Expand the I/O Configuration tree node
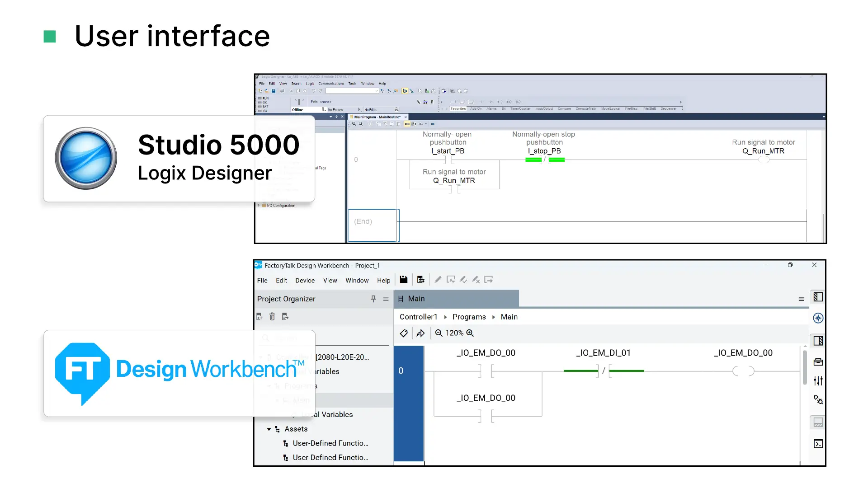 259,205
